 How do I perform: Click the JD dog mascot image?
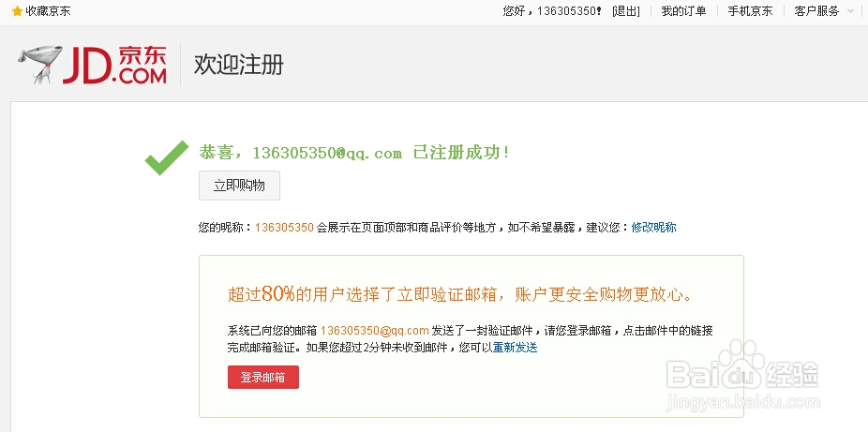pos(40,64)
